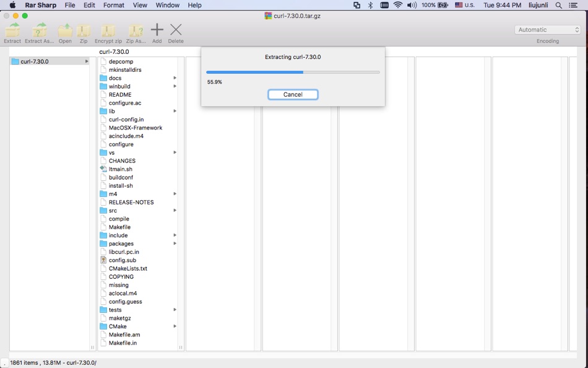Expand the curl-7.30.0 folder arrow
The image size is (588, 368).
[x=87, y=61]
